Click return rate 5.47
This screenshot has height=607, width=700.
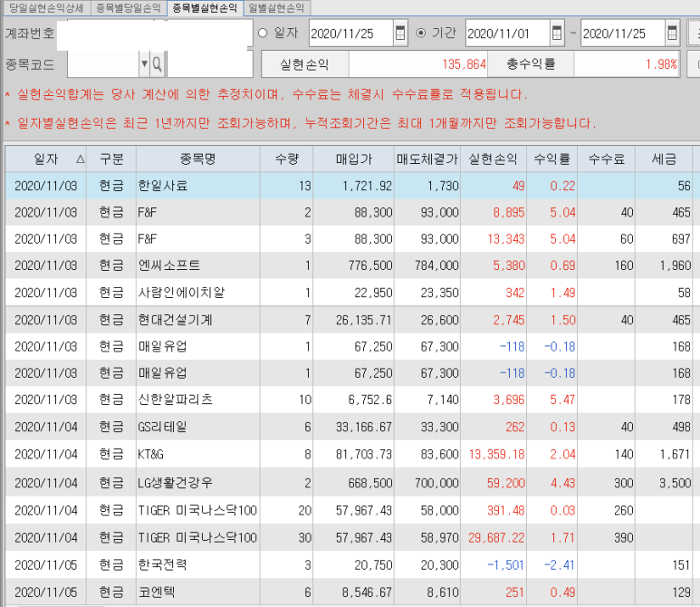coord(562,400)
